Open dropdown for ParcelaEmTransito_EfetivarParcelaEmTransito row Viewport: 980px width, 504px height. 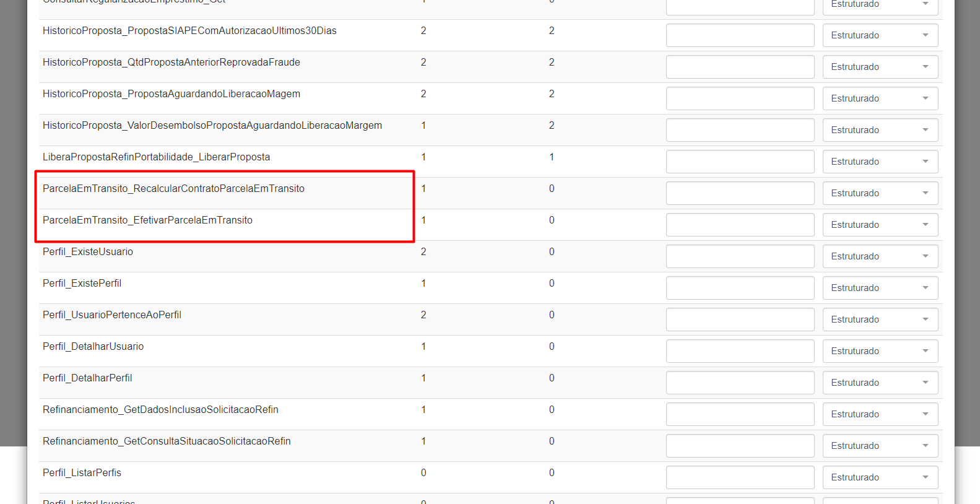click(x=880, y=225)
